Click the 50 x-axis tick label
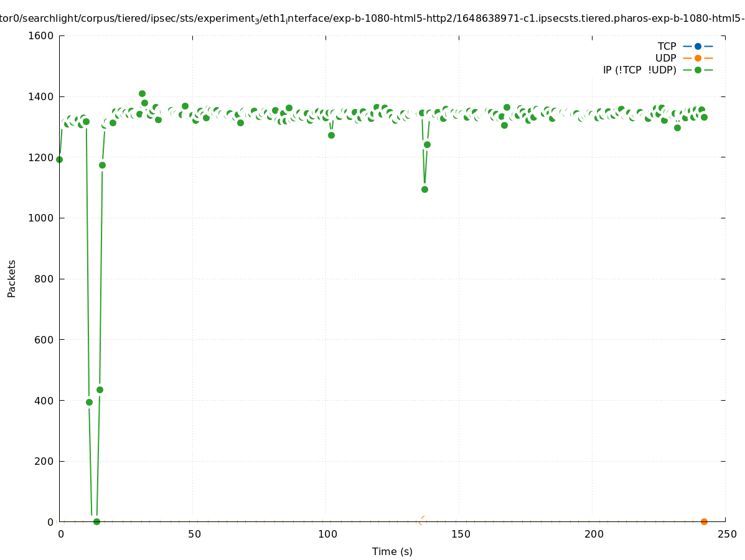The width and height of the screenshot is (745, 560). tap(194, 534)
